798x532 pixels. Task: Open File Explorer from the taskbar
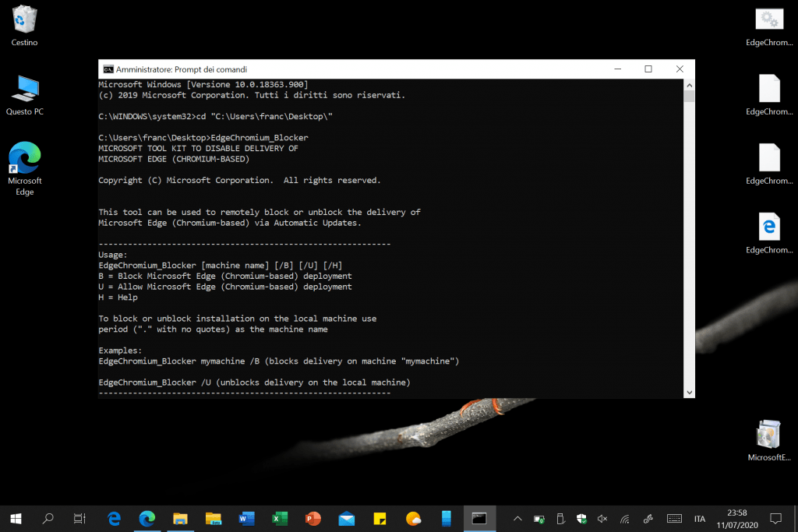click(180, 518)
